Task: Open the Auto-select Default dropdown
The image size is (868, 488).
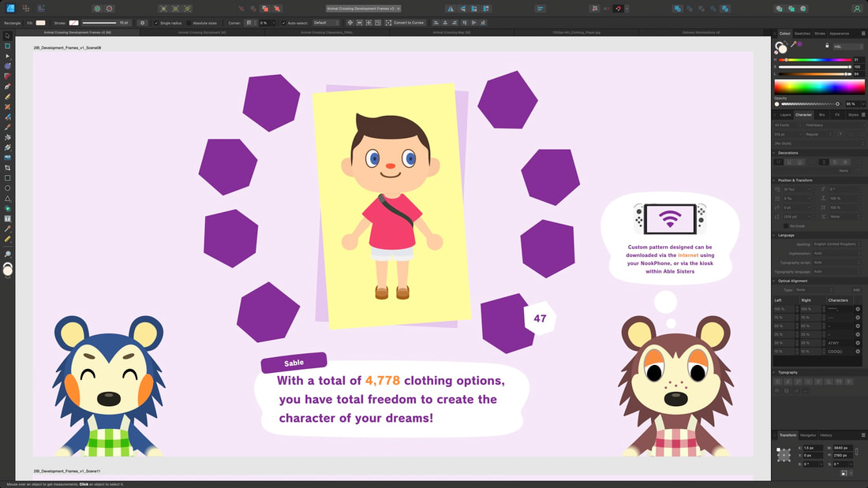Action: (326, 23)
